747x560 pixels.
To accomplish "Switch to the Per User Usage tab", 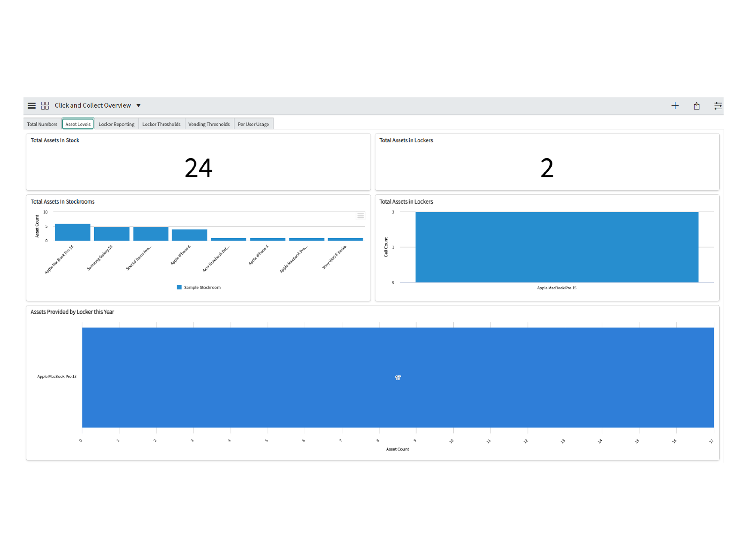I will [253, 124].
